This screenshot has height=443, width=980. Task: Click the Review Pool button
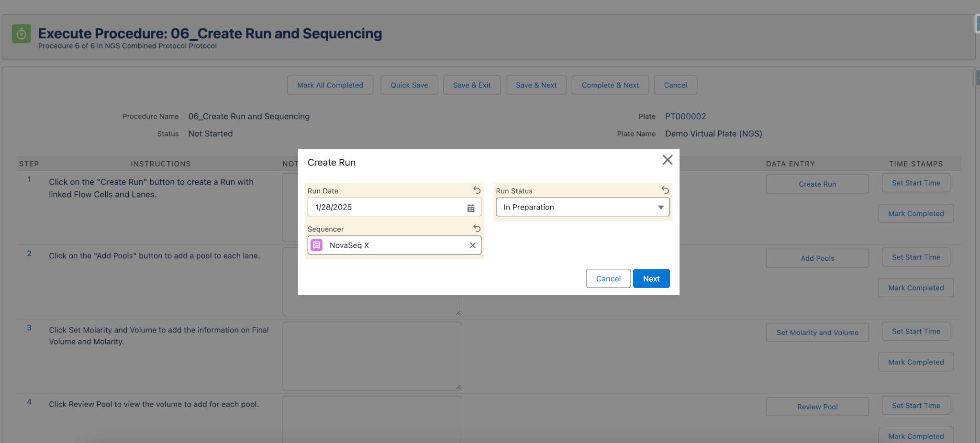(x=817, y=407)
